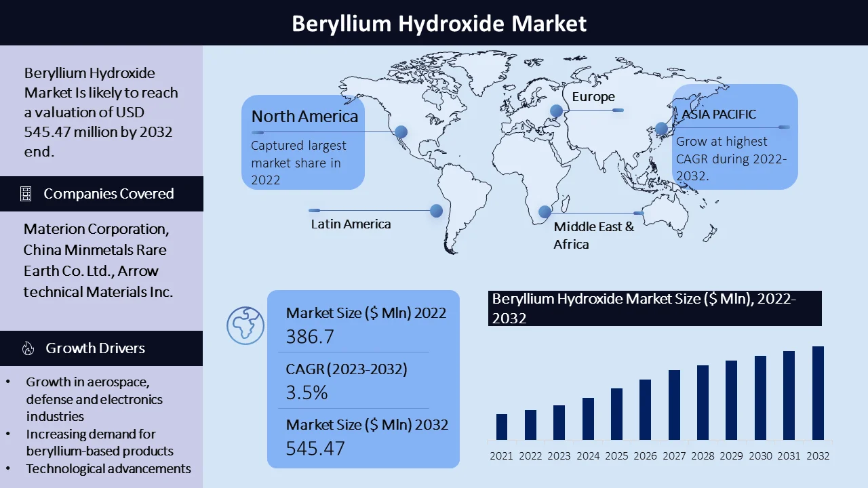Image resolution: width=868 pixels, height=488 pixels.
Task: Click the Beryllium Hydroxide Market title
Action: tap(439, 24)
